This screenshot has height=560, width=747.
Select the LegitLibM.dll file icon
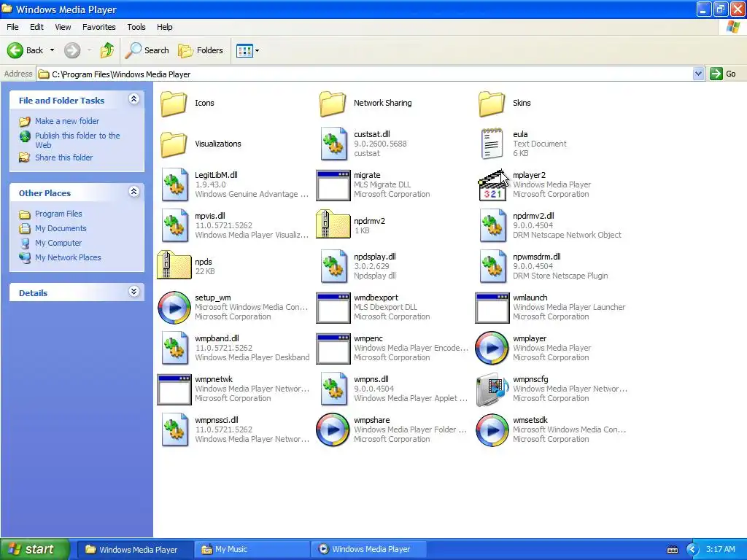174,184
